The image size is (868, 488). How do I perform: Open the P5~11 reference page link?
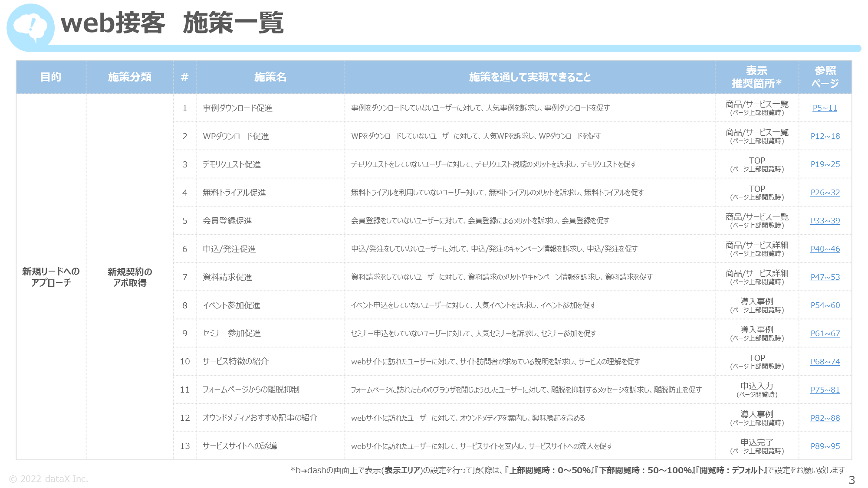click(x=825, y=108)
